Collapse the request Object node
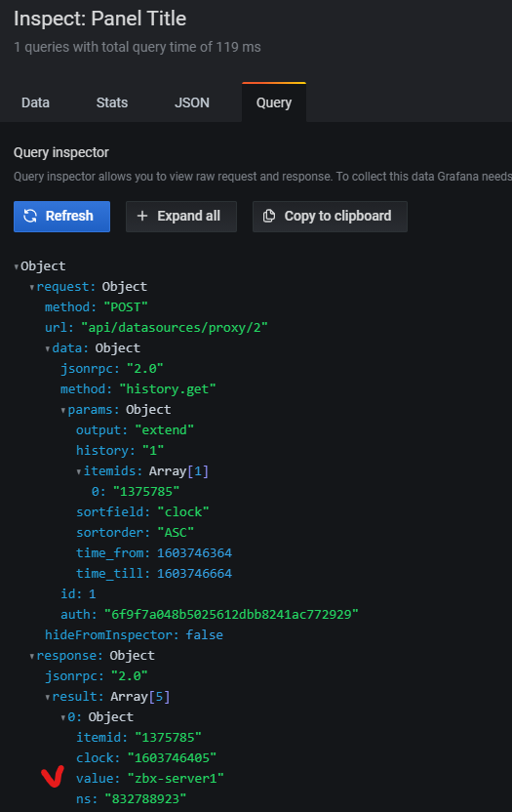Image resolution: width=512 pixels, height=812 pixels. click(x=32, y=287)
